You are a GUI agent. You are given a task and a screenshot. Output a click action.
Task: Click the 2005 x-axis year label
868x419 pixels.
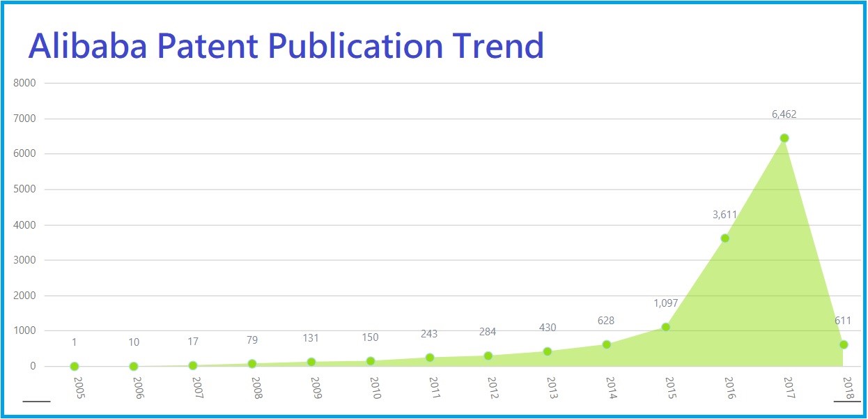pos(79,388)
